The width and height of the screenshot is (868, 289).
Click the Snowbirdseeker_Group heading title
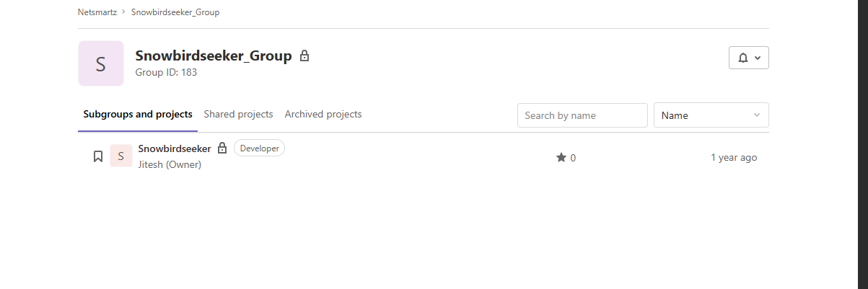(x=214, y=55)
